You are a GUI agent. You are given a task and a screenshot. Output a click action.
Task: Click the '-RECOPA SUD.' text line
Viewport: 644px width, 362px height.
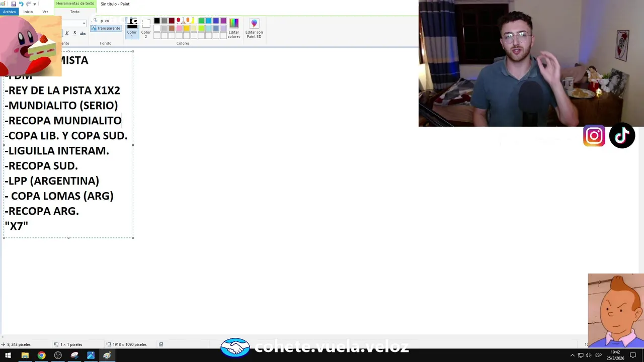coord(41,166)
